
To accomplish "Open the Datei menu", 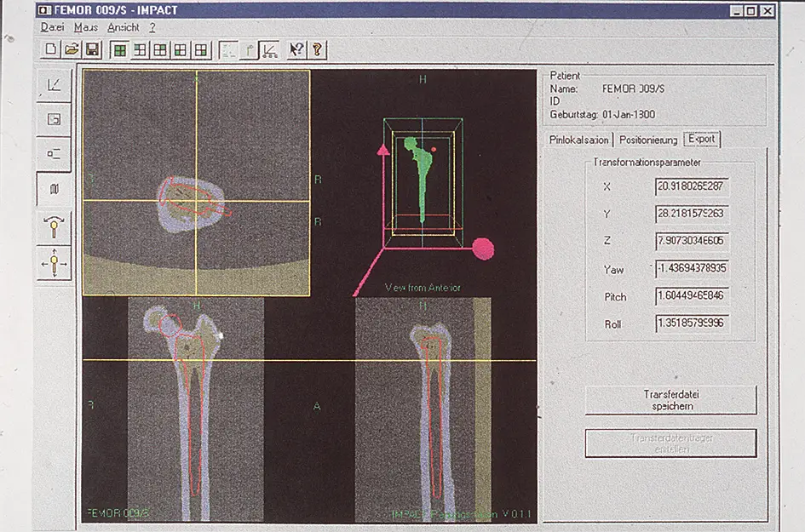I will [x=52, y=28].
